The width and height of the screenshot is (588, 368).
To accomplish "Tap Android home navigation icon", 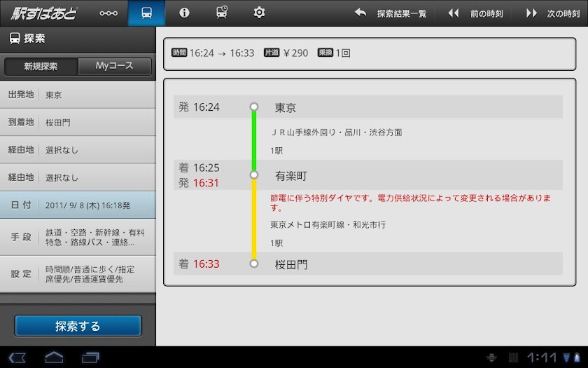I will [54, 357].
